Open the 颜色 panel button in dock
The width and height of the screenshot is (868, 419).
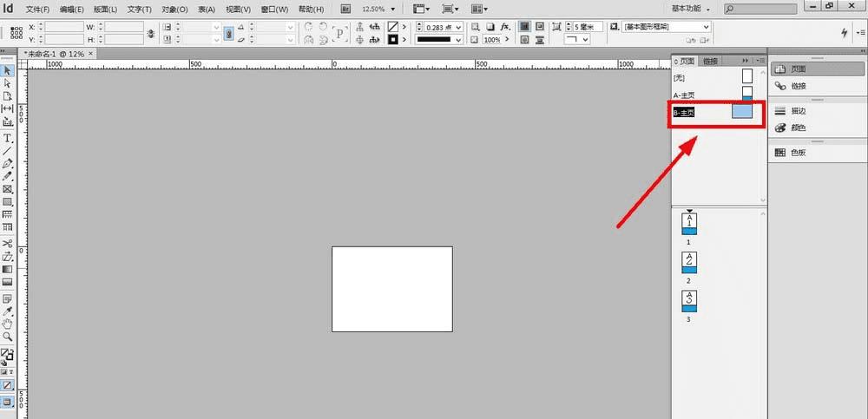818,128
